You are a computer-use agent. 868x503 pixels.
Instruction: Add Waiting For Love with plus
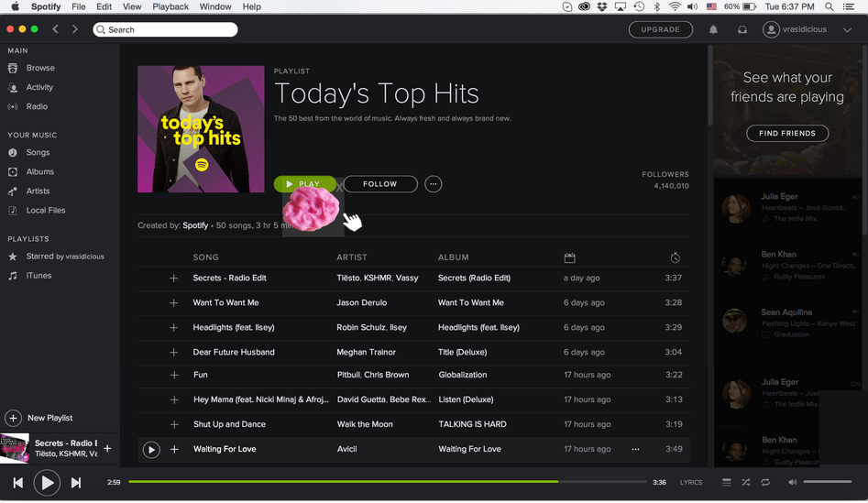[174, 450]
